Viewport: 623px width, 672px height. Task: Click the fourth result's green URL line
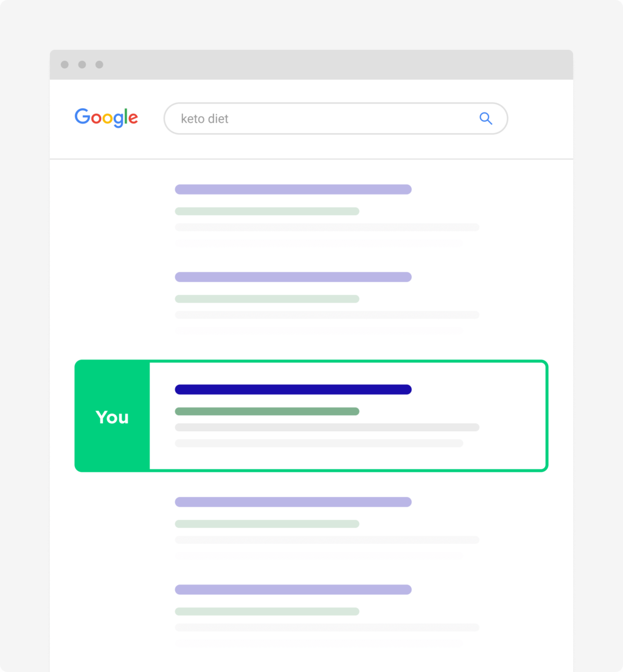(266, 524)
